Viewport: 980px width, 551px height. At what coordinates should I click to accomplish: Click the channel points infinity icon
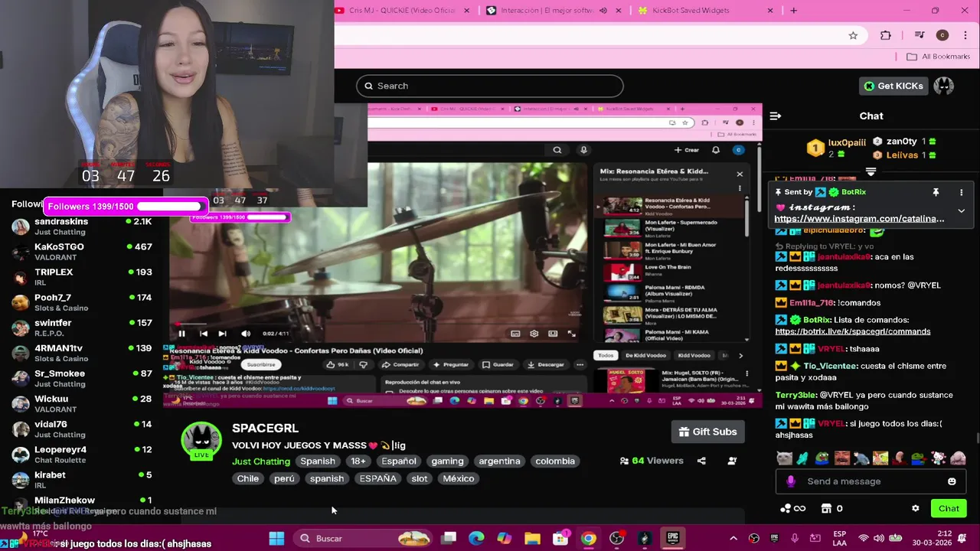coord(792,508)
